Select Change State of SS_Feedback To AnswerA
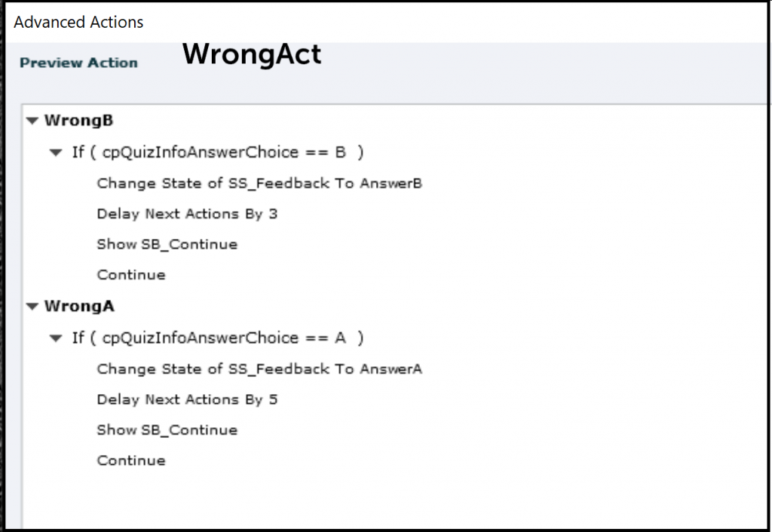 pos(259,369)
